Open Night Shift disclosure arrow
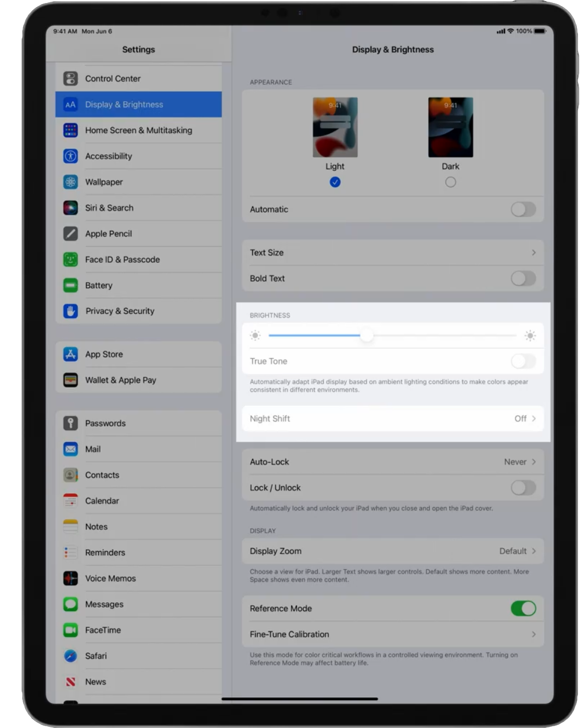This screenshot has width=581, height=728. click(533, 419)
